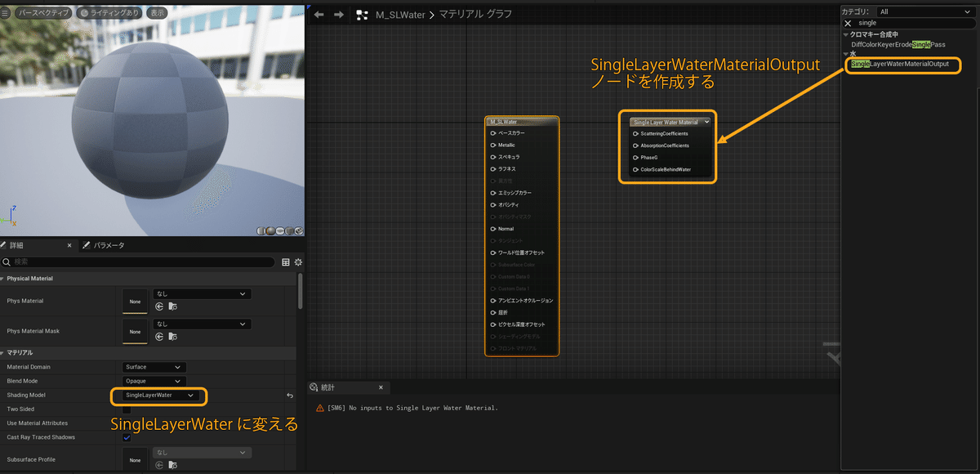
Task: Open Shading Model SingleLayerWater dropdown
Action: pyautogui.click(x=160, y=396)
